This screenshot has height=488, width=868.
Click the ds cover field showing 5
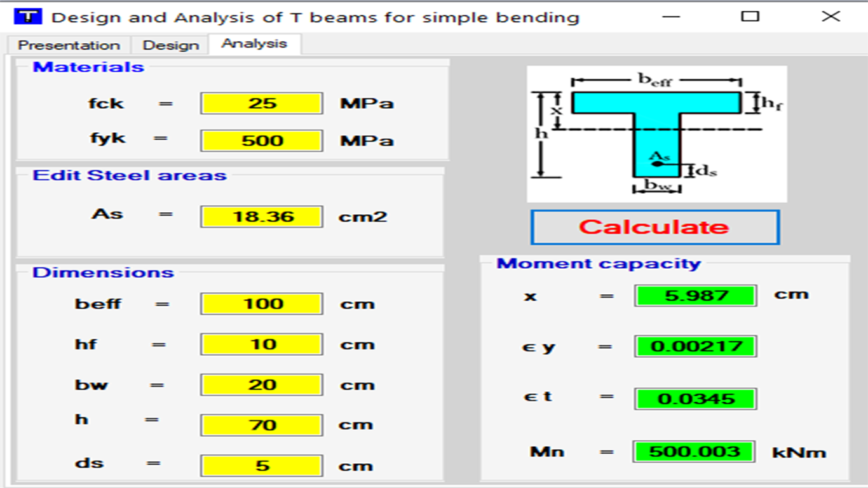coord(262,466)
